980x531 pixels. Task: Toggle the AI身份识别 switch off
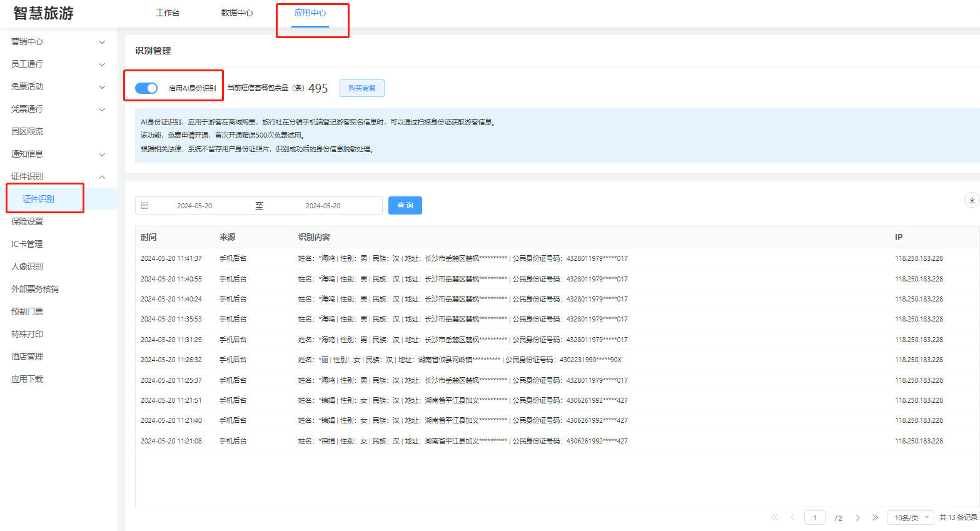coord(146,88)
